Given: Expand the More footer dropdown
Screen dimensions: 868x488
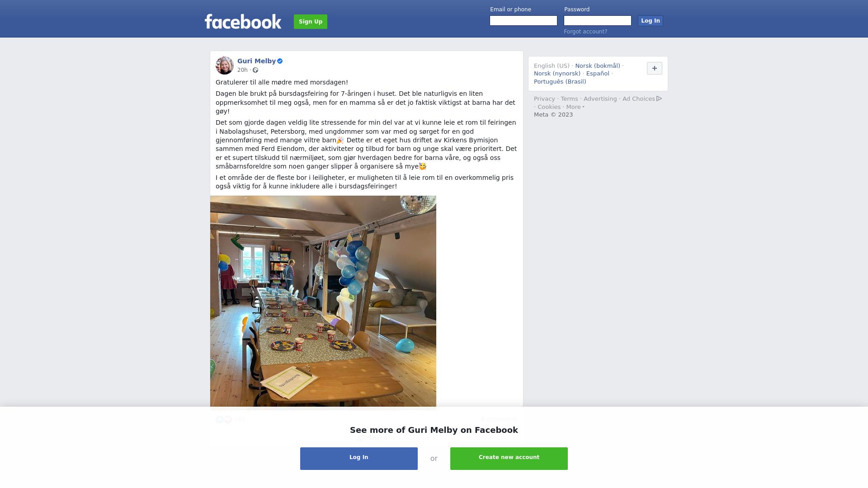Looking at the screenshot, I should (x=575, y=107).
